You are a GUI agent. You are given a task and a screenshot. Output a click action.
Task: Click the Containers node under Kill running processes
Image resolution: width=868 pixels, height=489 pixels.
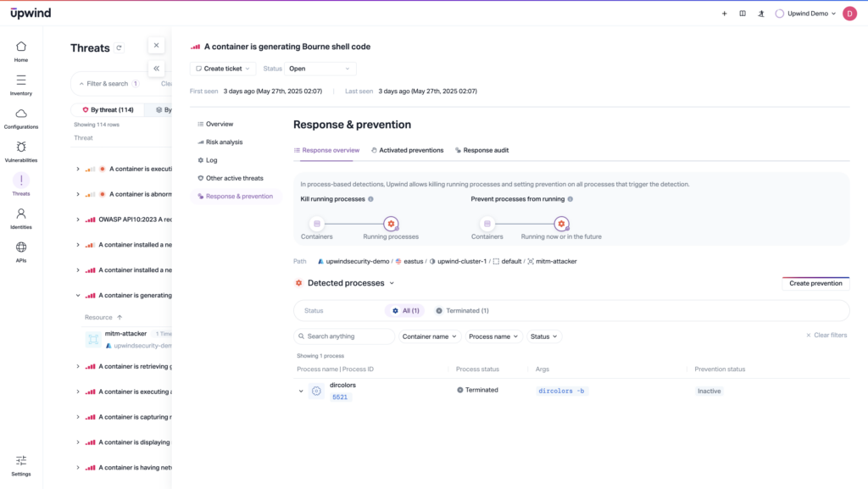(x=317, y=224)
